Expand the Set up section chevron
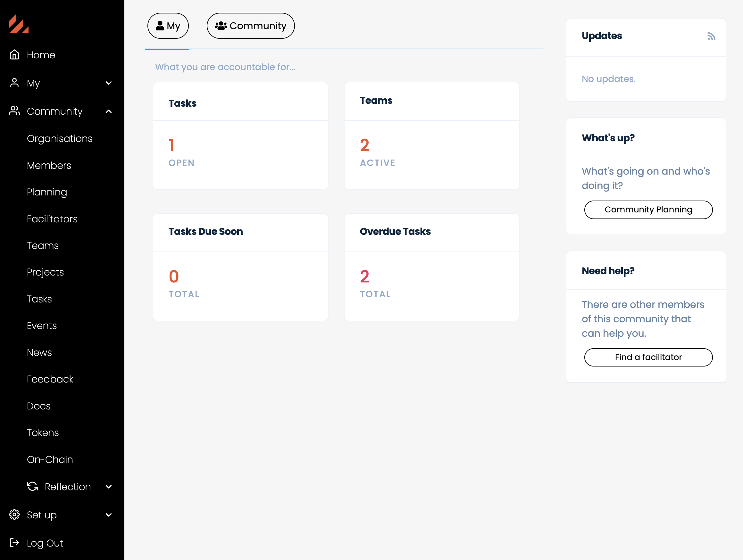 point(108,515)
